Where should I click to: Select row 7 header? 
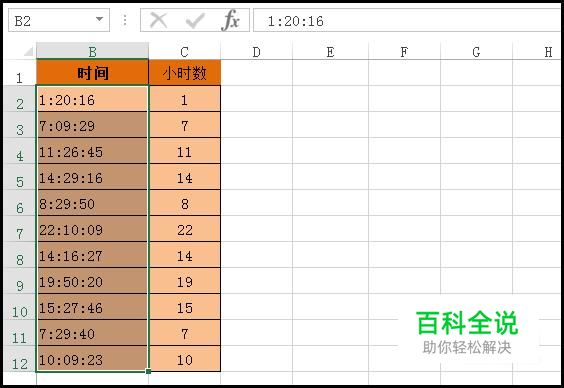[19, 229]
